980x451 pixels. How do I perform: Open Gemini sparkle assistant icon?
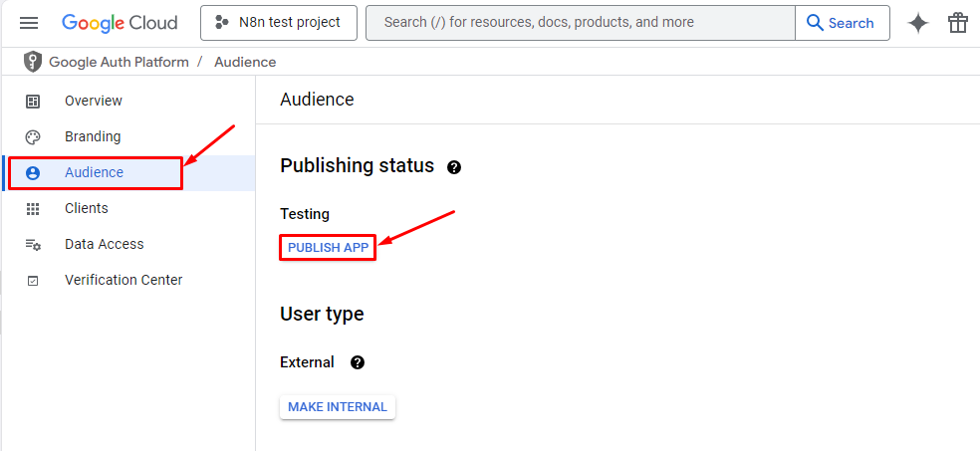point(918,23)
